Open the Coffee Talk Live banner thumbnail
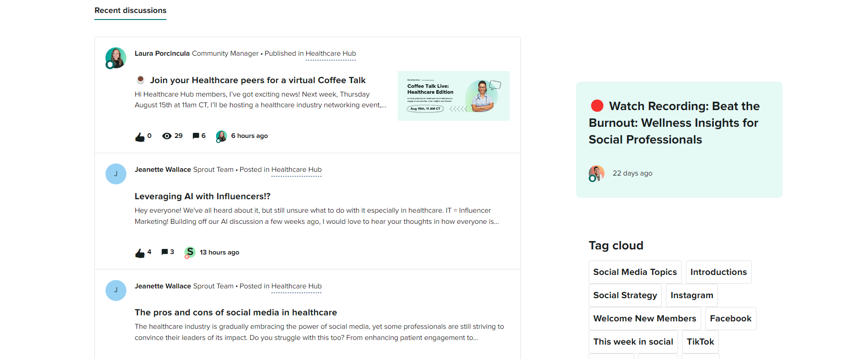 coord(454,96)
